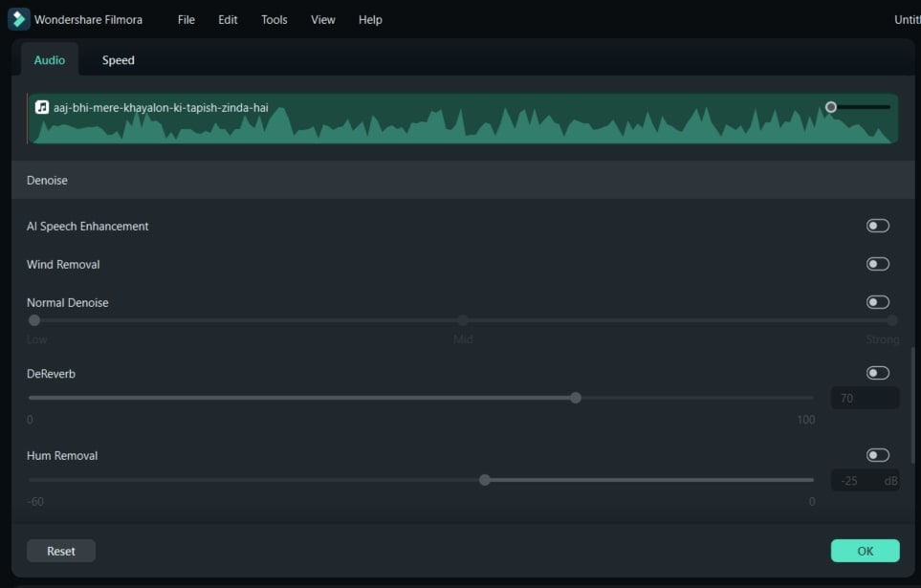Click the Denoise section header
The image size is (921, 588).
pyautogui.click(x=463, y=181)
